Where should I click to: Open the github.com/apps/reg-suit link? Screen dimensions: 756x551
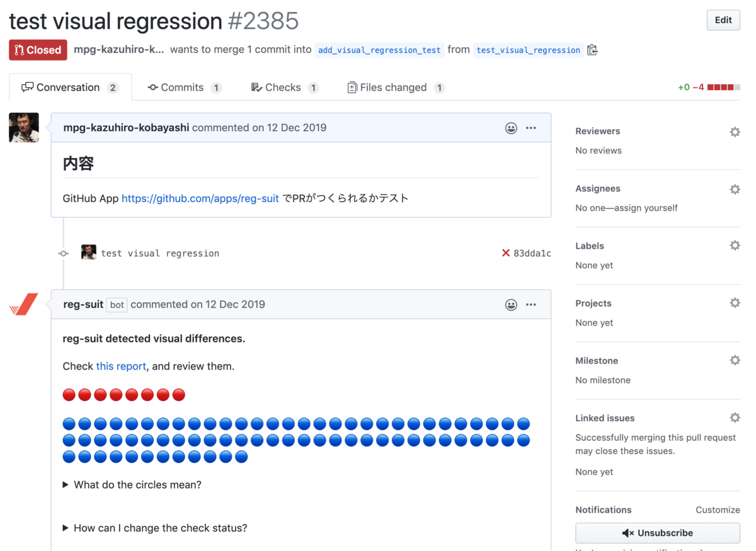(200, 198)
